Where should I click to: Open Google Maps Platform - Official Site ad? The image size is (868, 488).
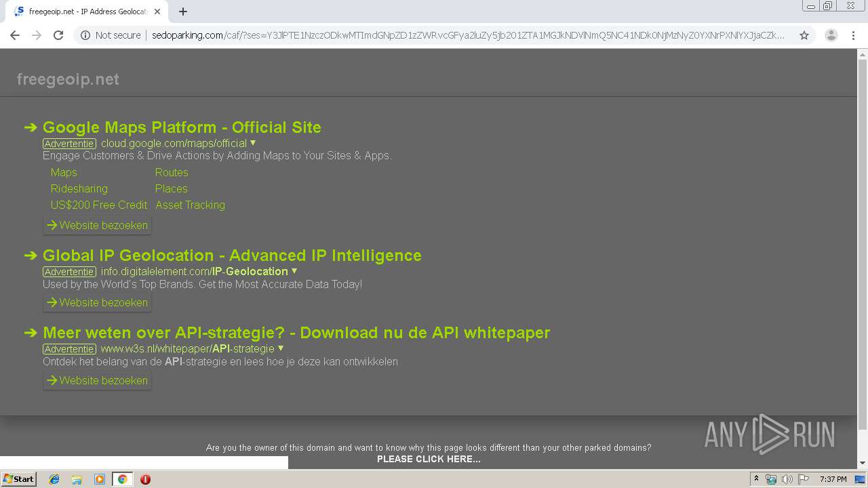pos(182,127)
